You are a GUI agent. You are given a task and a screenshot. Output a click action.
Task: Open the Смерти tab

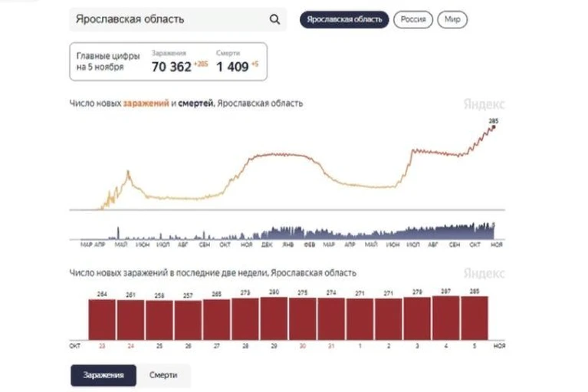click(163, 375)
